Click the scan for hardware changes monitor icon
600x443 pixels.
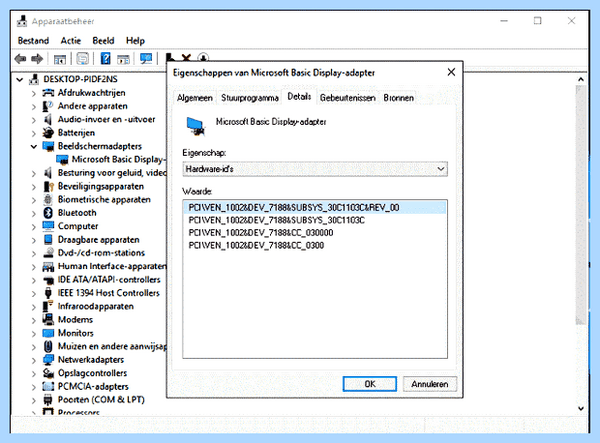point(146,59)
